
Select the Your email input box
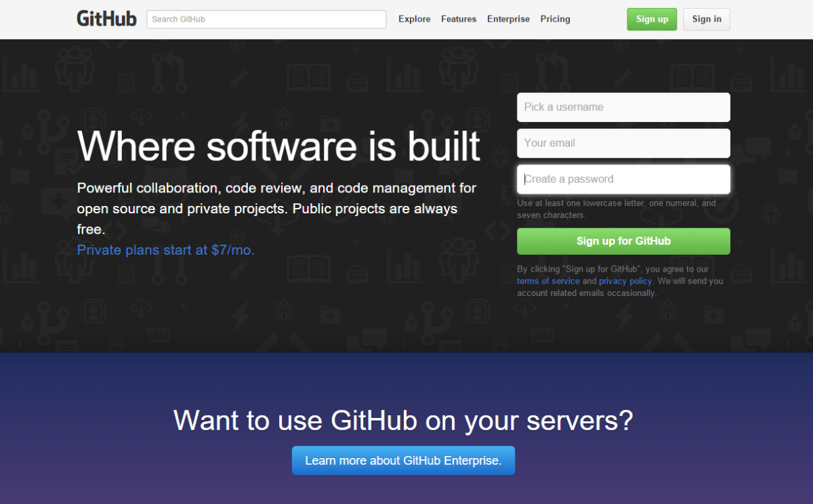click(x=623, y=143)
